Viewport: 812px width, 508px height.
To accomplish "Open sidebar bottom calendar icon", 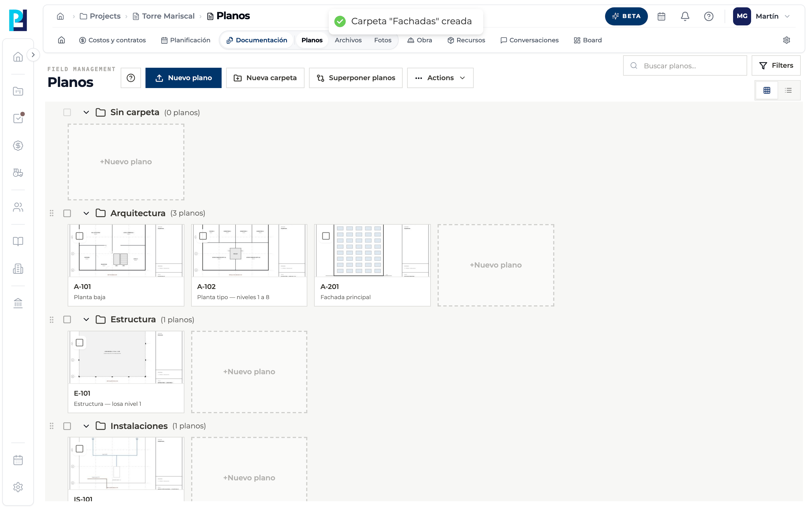I will [18, 460].
